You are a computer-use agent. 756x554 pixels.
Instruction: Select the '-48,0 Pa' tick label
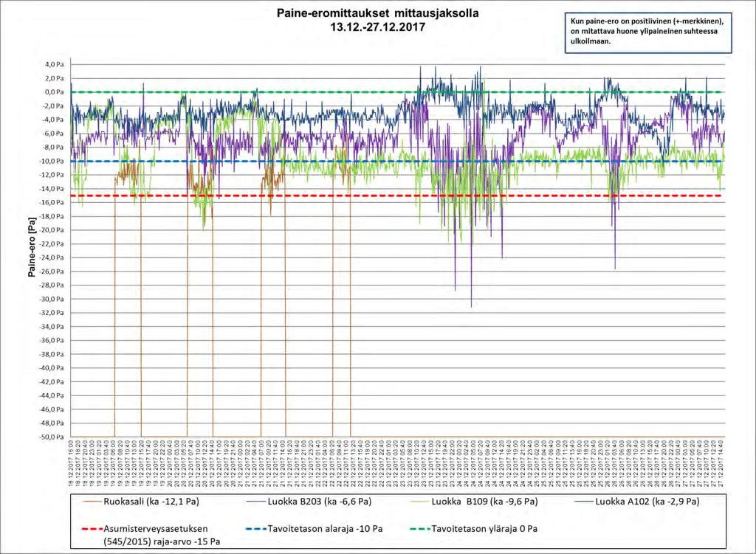[x=51, y=423]
